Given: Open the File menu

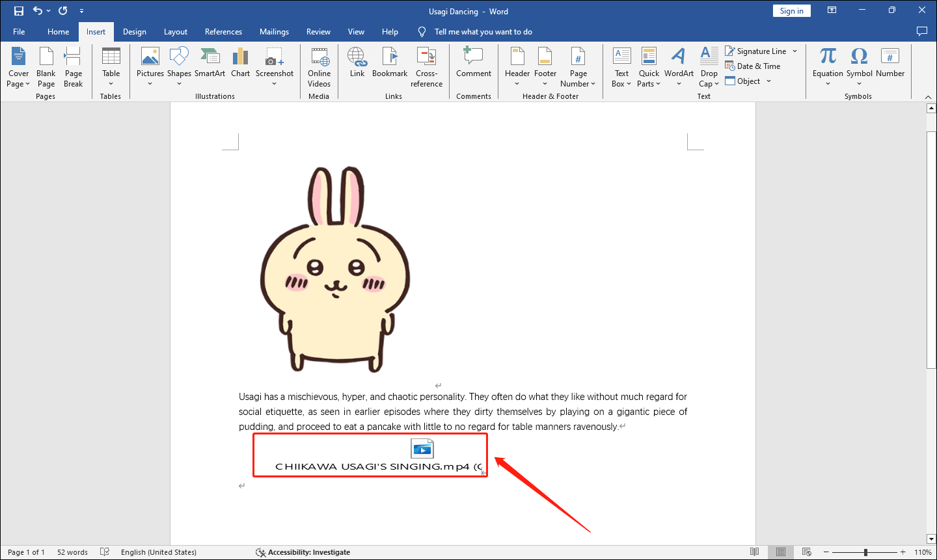Looking at the screenshot, I should tap(19, 32).
